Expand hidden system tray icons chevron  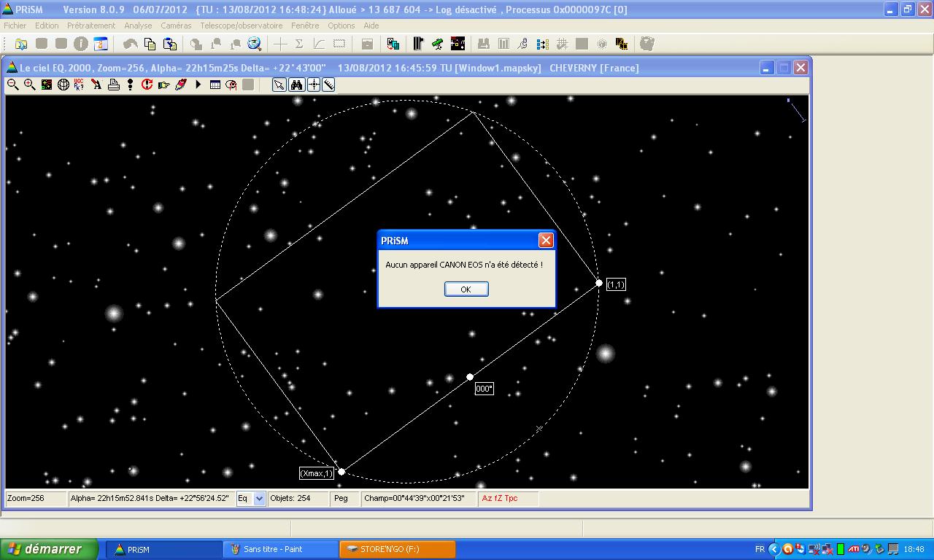point(774,549)
